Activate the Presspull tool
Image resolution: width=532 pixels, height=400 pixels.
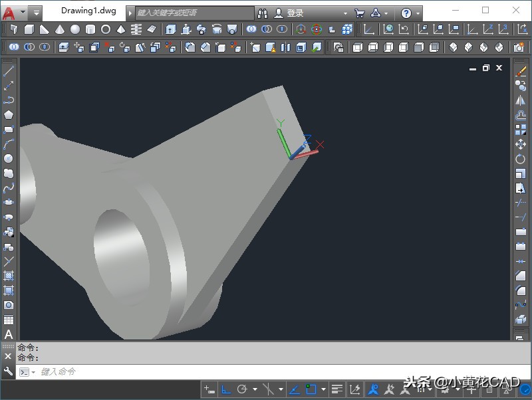point(186,29)
